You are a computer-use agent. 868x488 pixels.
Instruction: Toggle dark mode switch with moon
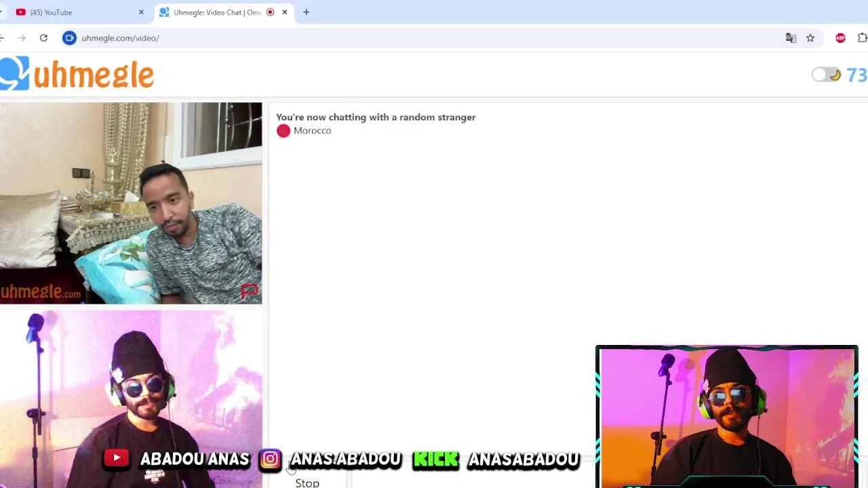click(827, 75)
